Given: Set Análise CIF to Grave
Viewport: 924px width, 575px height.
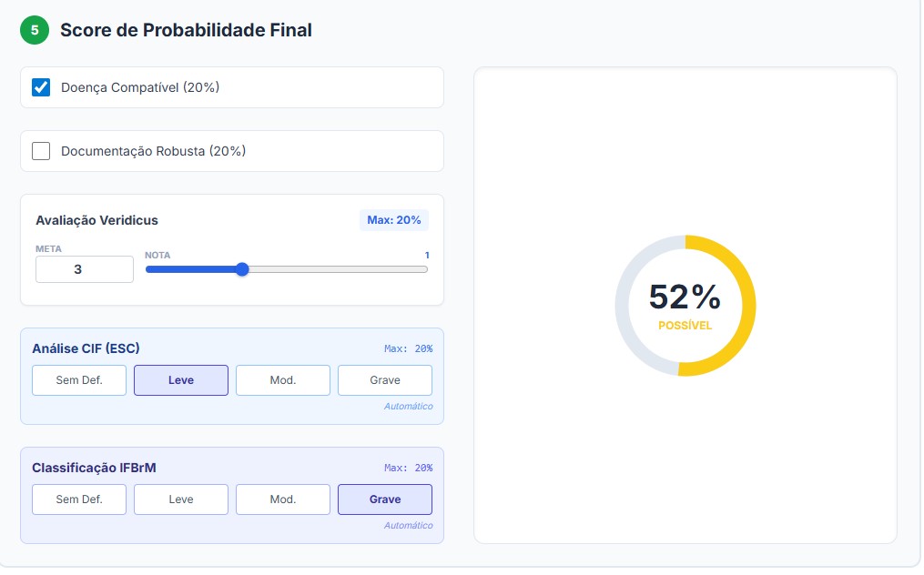Looking at the screenshot, I should [385, 380].
